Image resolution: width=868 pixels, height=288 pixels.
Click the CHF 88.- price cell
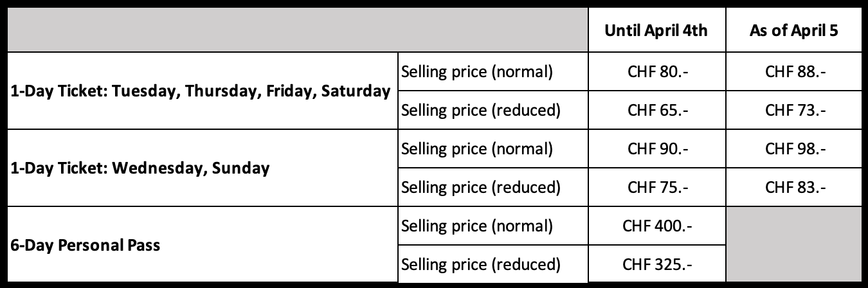(793, 71)
